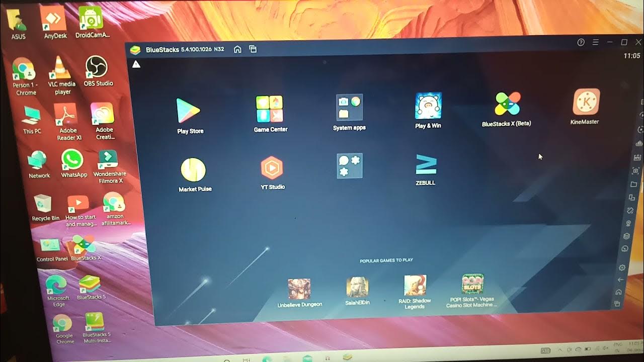The width and height of the screenshot is (644, 362).
Task: Click the stacked layers icon in the sidebar
Action: click(x=627, y=236)
